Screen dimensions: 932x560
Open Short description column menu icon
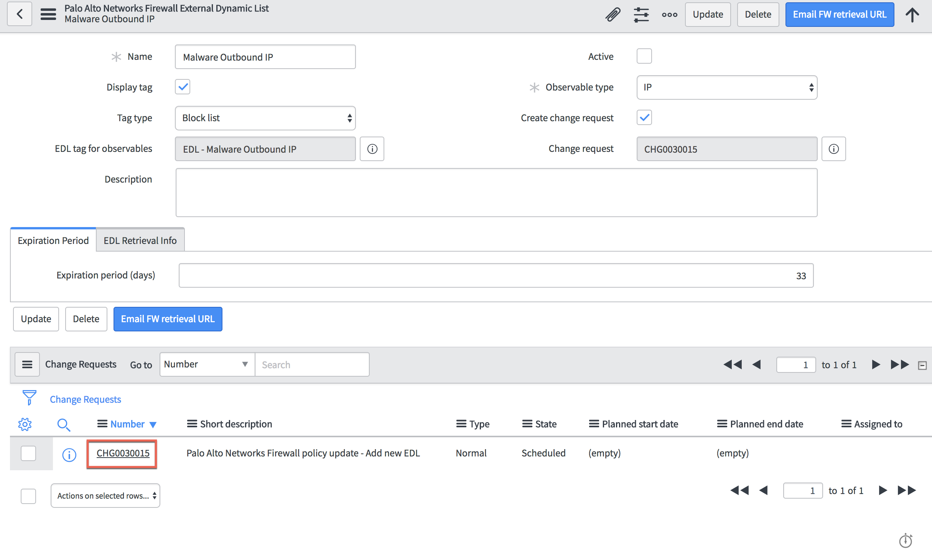click(192, 424)
